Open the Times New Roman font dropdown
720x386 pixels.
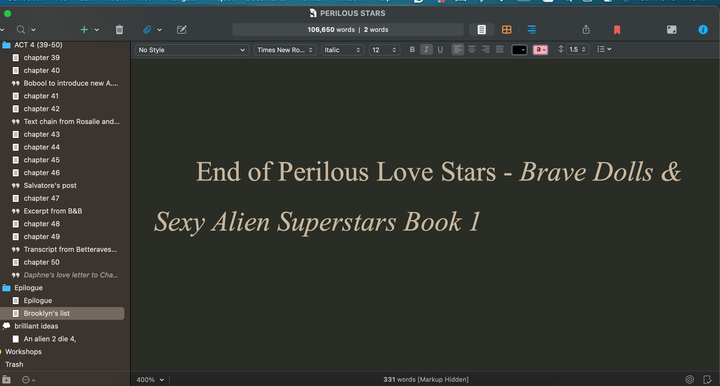pyautogui.click(x=285, y=50)
